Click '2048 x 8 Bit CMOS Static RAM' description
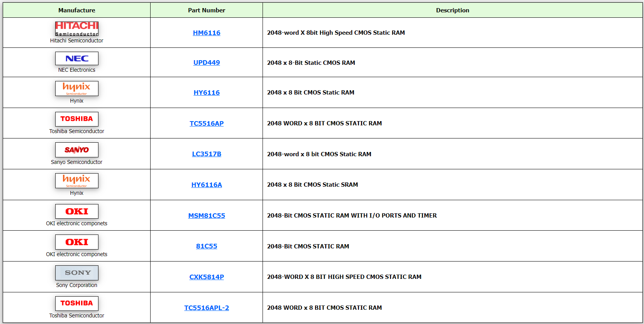 click(x=311, y=93)
